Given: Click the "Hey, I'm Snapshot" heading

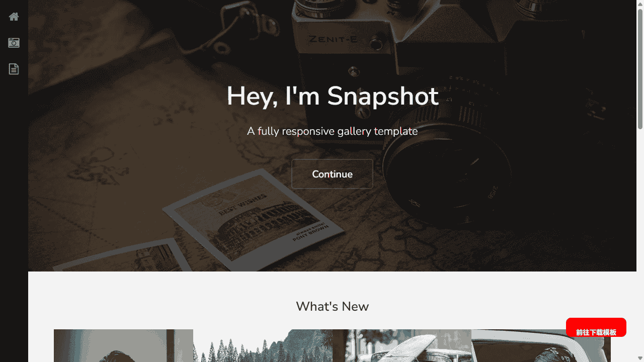Looking at the screenshot, I should [x=332, y=96].
